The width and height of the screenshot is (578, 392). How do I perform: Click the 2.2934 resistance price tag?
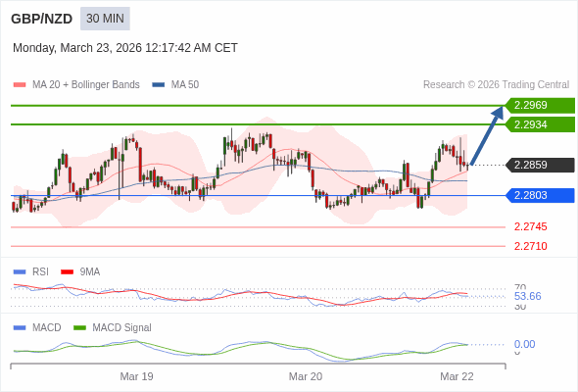pos(540,124)
